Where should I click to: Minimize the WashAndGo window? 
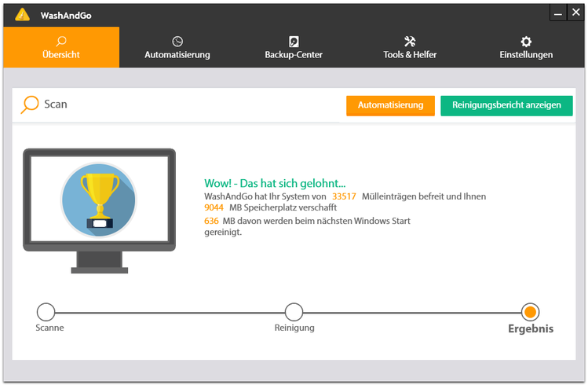558,13
